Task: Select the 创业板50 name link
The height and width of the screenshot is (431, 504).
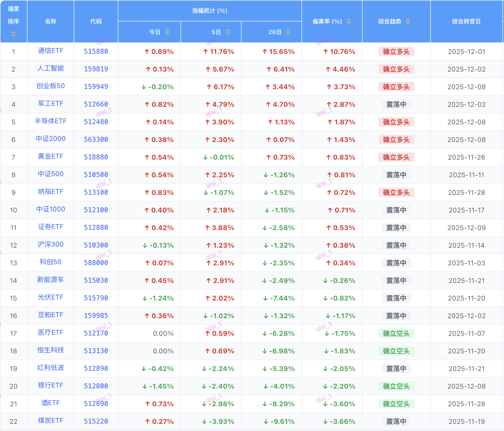Action: tap(51, 86)
